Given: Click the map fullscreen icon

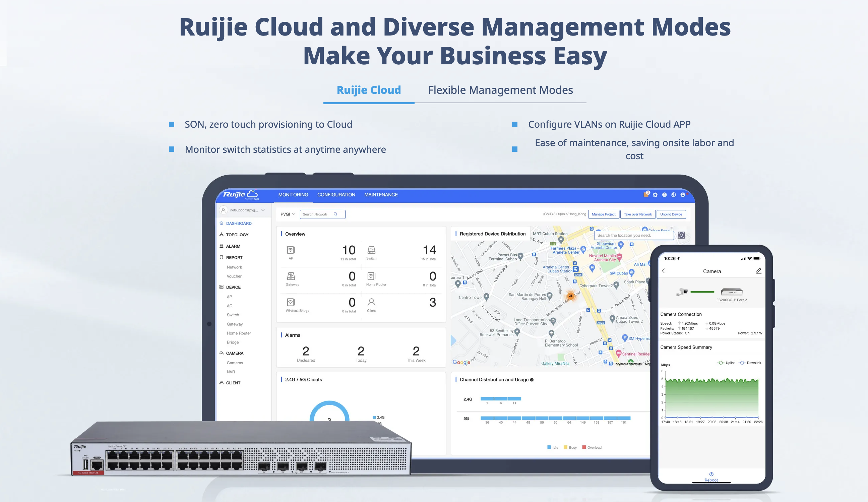Looking at the screenshot, I should tap(681, 235).
